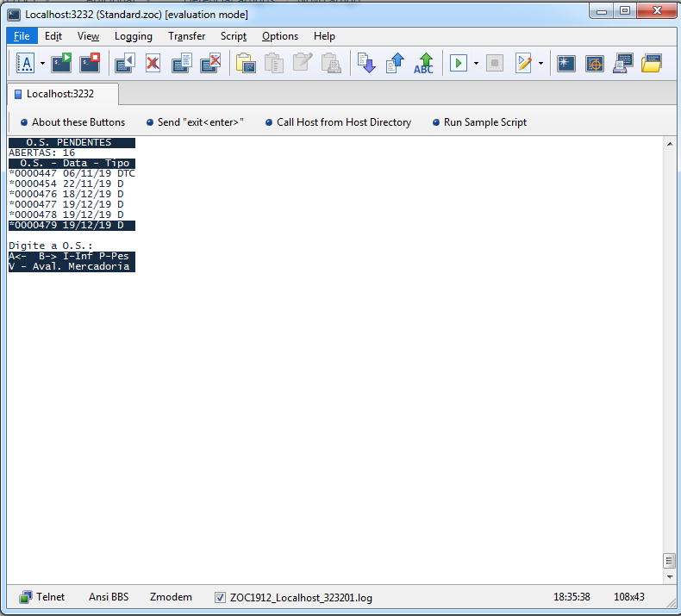Click highlighted row 0000479 19/12/19 D
Image resolution: width=681 pixels, height=616 pixels.
(72, 226)
